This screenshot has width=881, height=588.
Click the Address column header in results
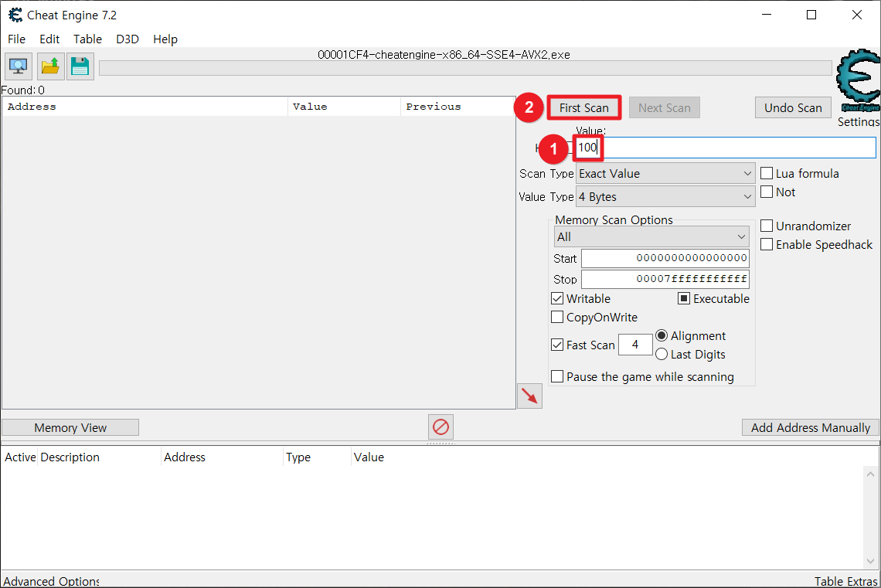[145, 107]
